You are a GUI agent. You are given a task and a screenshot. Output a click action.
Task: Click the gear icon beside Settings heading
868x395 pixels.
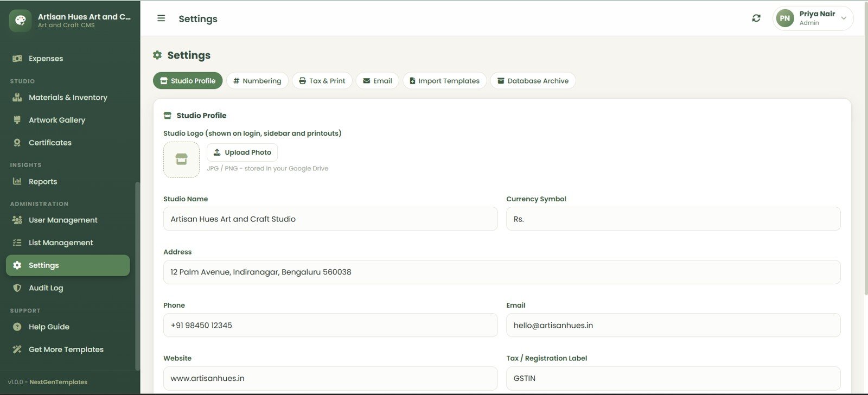point(157,55)
